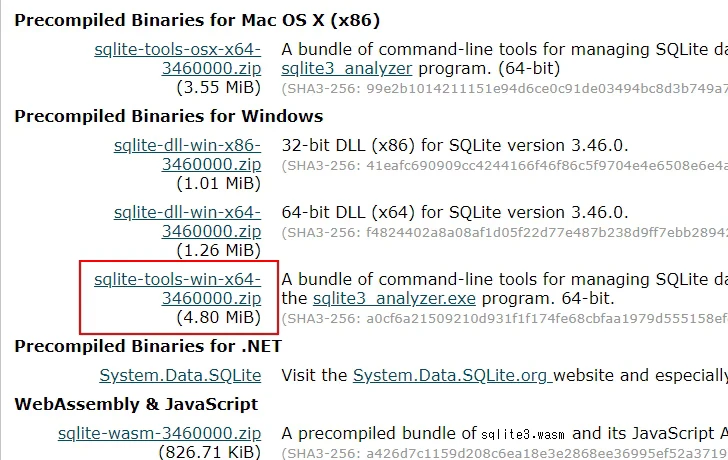Click the '(3.55 MiB)' file size text
This screenshot has height=460, width=728.
click(219, 87)
